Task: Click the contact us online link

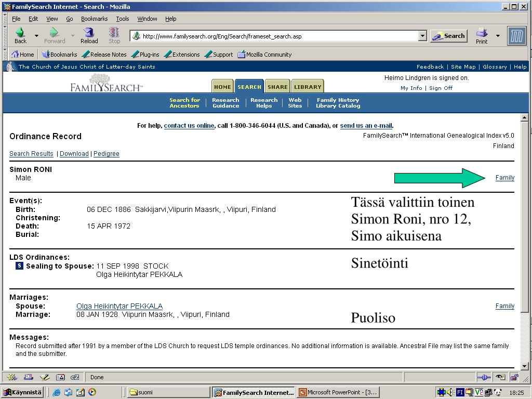Action: click(189, 126)
